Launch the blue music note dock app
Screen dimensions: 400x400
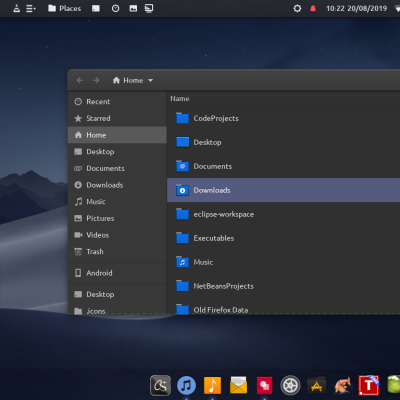[186, 385]
